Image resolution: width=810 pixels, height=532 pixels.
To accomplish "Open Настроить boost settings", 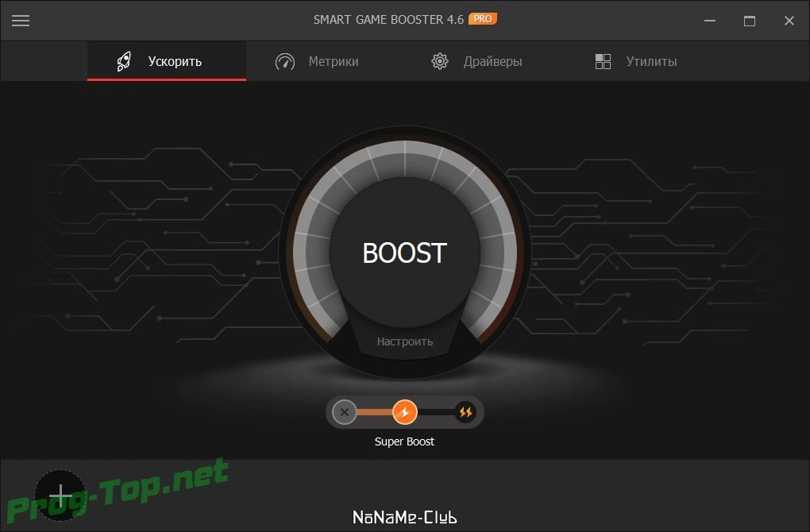I will point(404,341).
